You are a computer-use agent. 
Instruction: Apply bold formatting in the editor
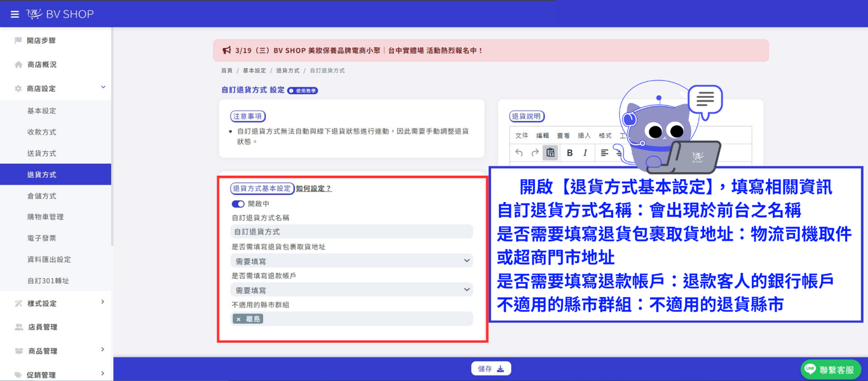click(570, 152)
